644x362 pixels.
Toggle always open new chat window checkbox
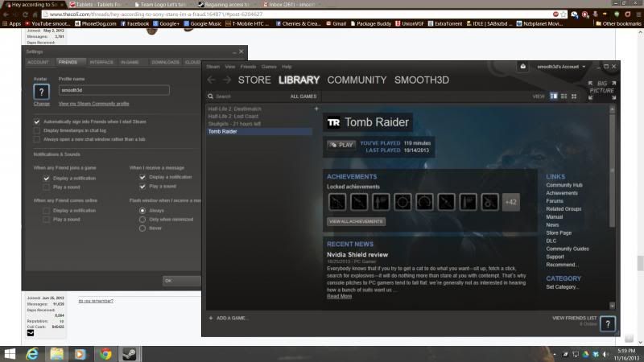(36, 139)
